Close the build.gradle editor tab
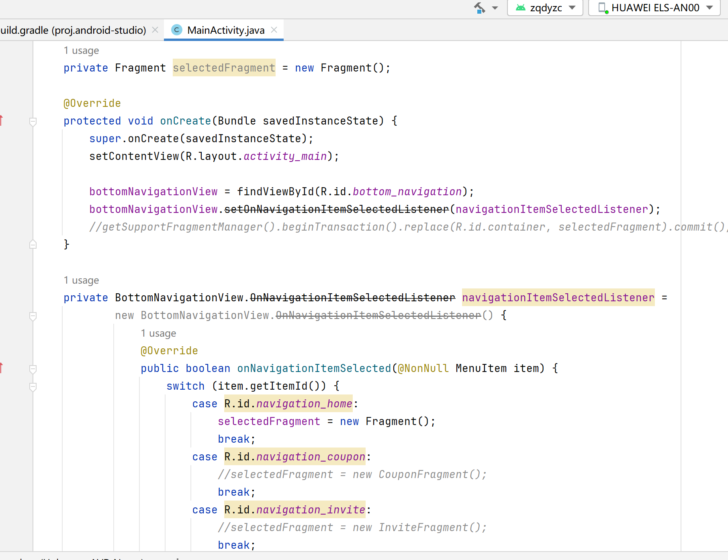Viewport: 728px width, 560px height. 155,30
